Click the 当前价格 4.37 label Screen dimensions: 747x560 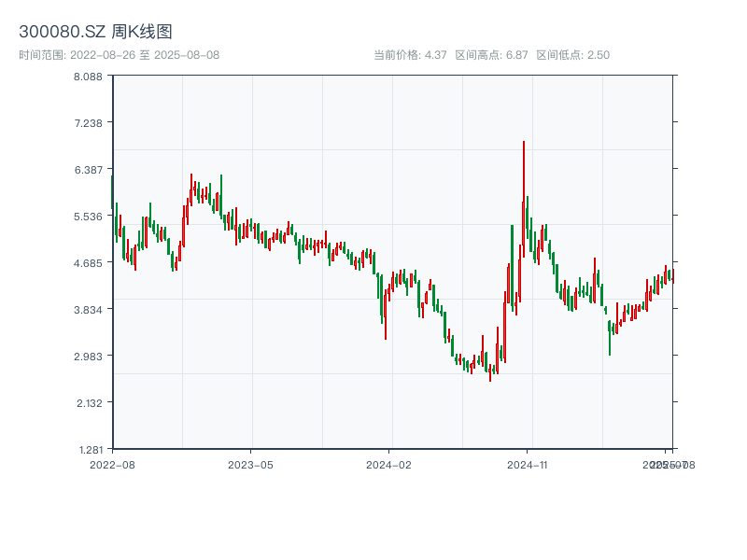[x=410, y=55]
